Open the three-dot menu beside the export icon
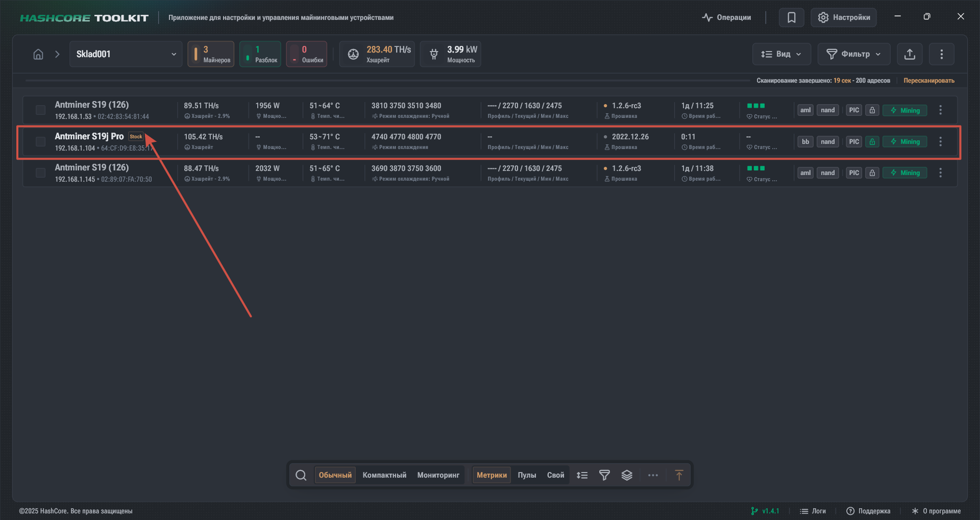The image size is (980, 520). point(942,54)
